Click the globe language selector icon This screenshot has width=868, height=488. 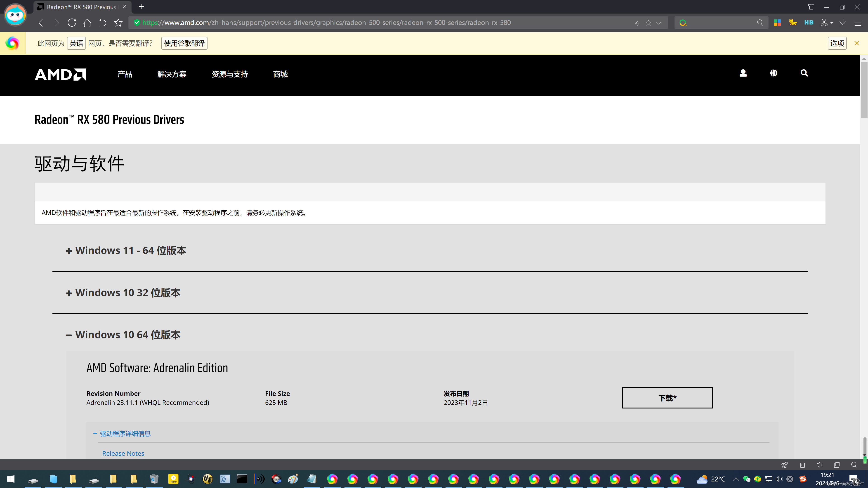tap(774, 73)
